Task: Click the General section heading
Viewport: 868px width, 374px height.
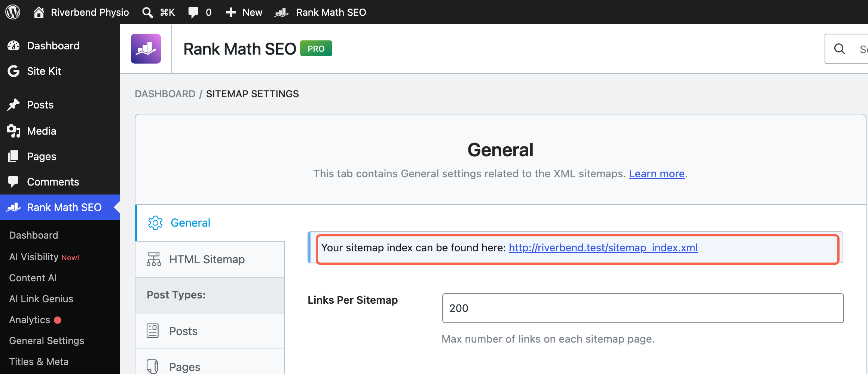Action: (501, 150)
